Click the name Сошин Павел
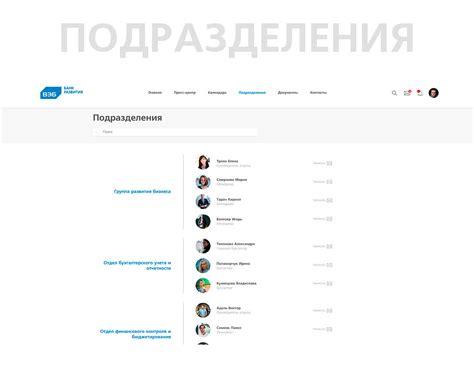Viewport: 474px width, 365px height. click(x=229, y=328)
